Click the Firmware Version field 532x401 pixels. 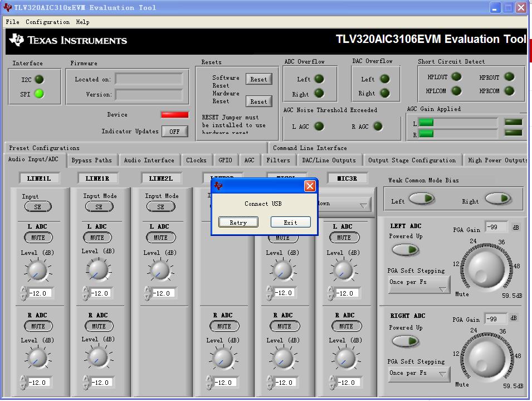tap(149, 94)
